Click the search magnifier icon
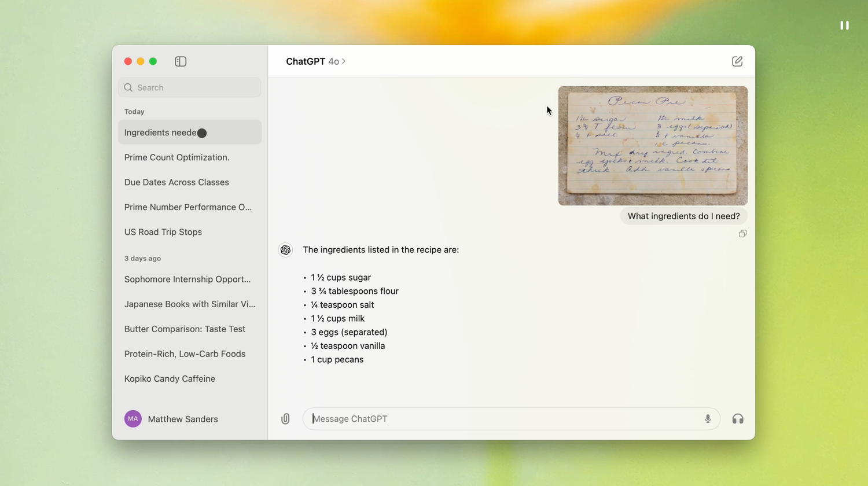Screen dimensions: 868x486 (x=128, y=87)
